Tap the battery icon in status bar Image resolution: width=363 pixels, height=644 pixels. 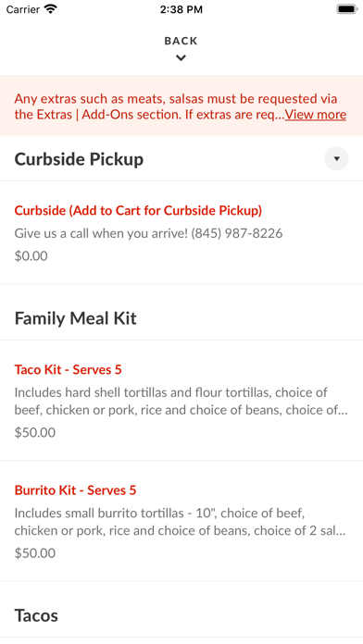[347, 9]
